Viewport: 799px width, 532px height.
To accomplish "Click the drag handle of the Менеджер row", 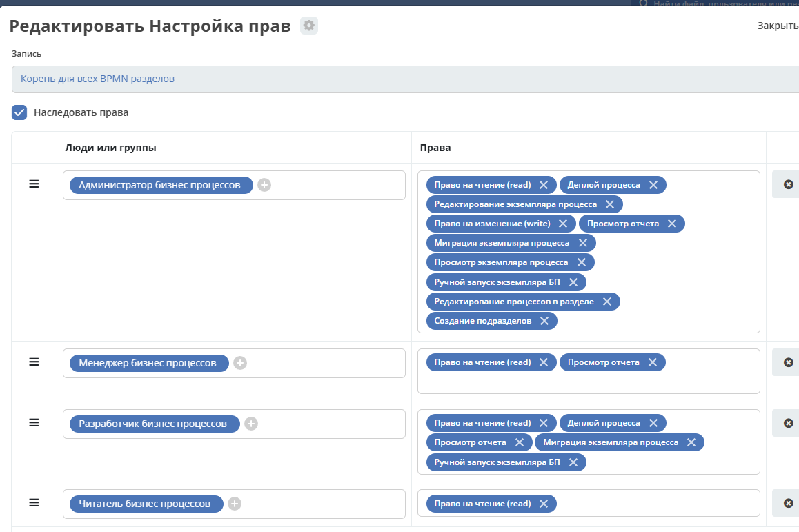I will [34, 362].
